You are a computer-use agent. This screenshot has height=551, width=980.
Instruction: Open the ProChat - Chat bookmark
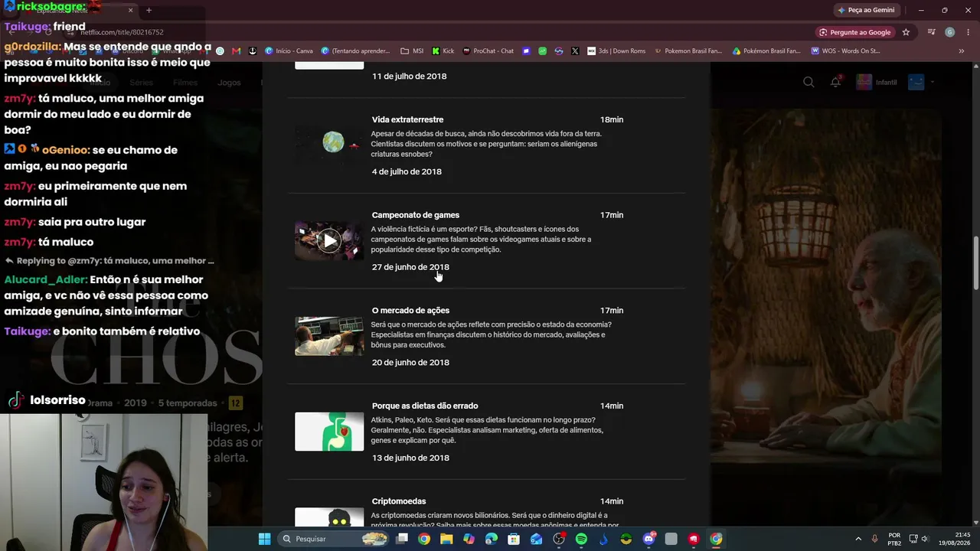(488, 51)
